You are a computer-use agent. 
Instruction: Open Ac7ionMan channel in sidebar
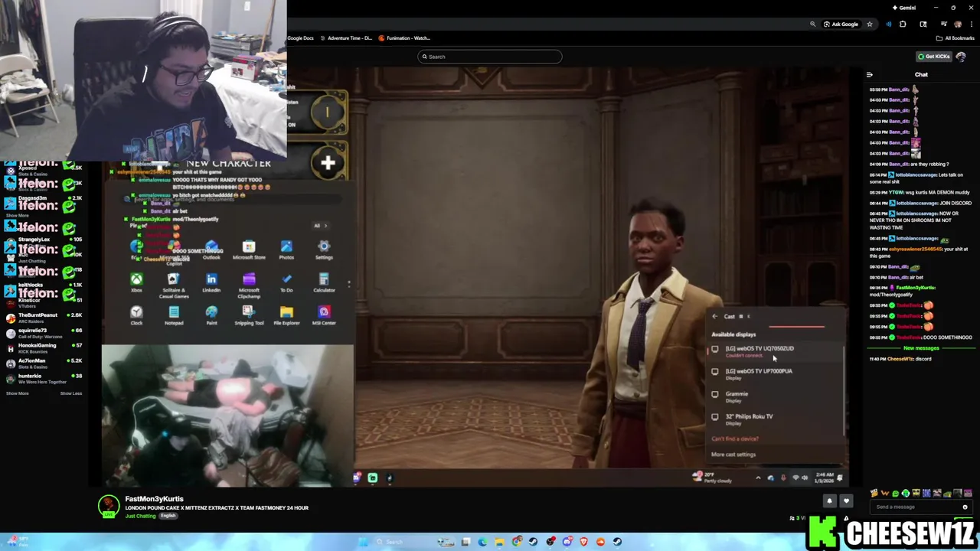coord(44,364)
